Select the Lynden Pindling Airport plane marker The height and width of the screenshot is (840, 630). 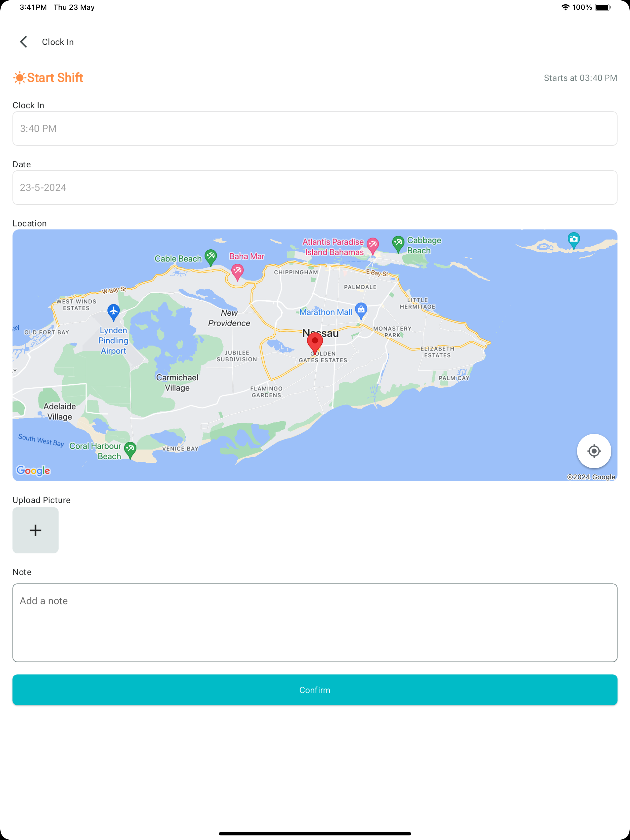coord(113,313)
